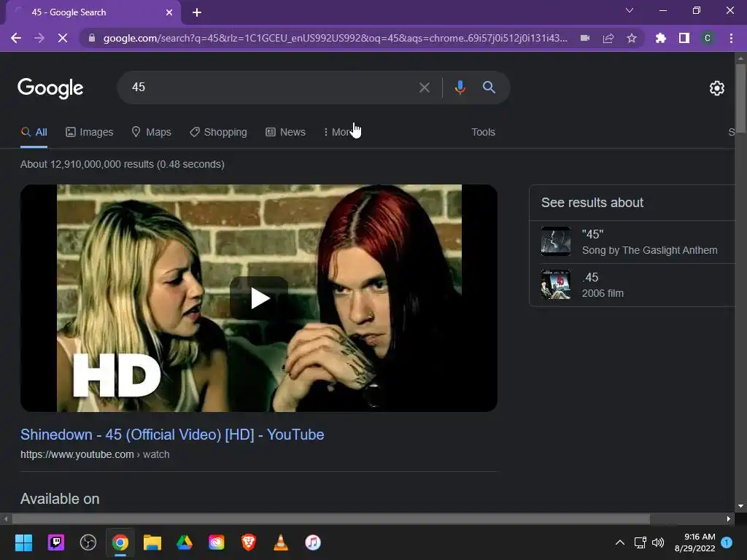The image size is (747, 560).
Task: Open File Explorer from the taskbar
Action: 152,542
